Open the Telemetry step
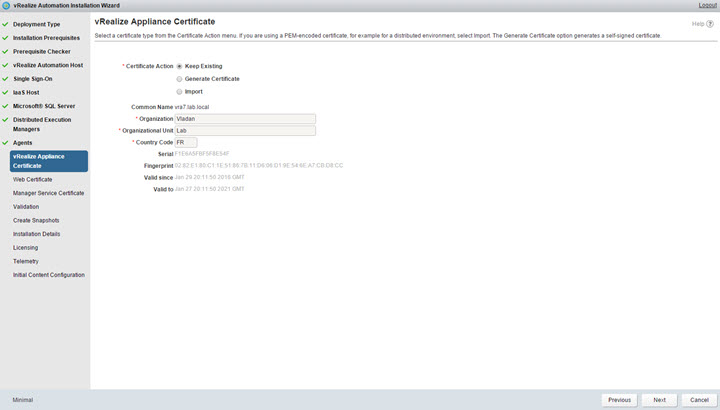The width and height of the screenshot is (720, 410). [x=26, y=261]
